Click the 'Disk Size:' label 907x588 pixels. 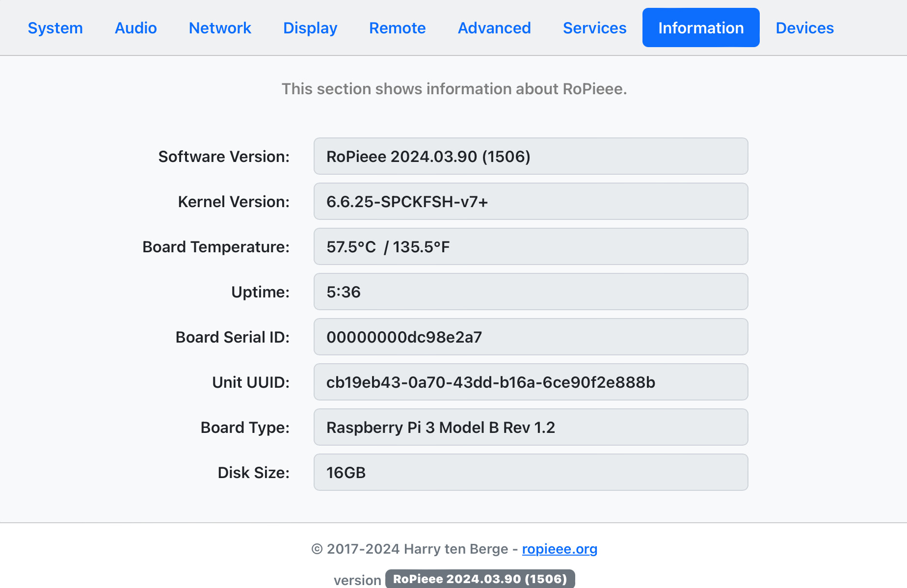click(254, 473)
